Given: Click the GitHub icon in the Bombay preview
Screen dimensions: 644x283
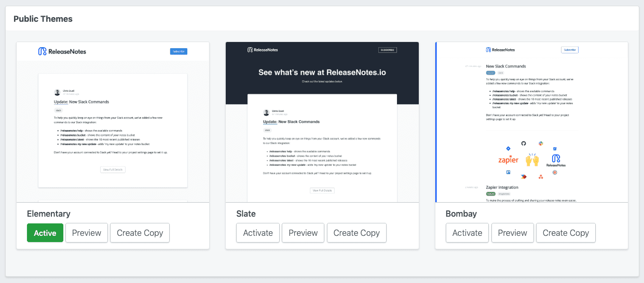Looking at the screenshot, I should click(524, 143).
